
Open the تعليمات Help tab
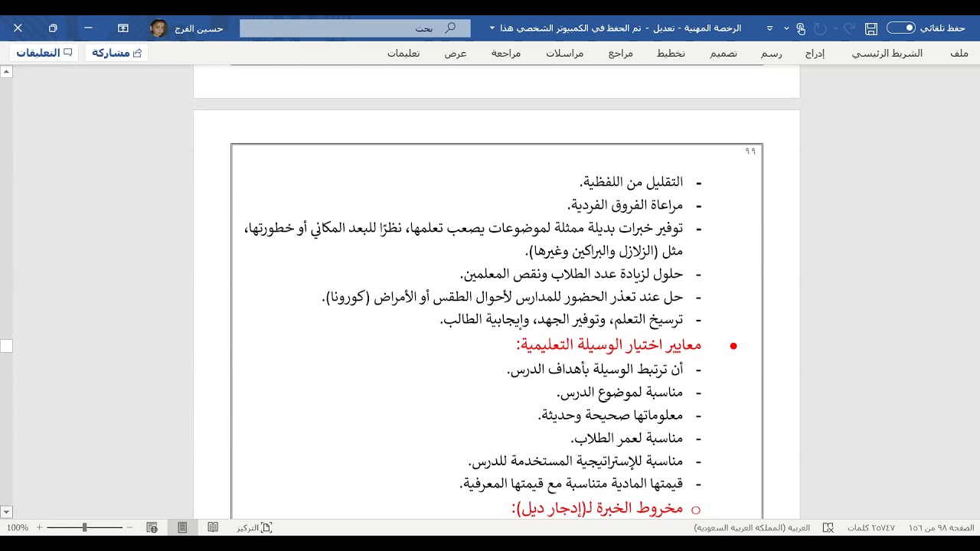click(x=403, y=53)
